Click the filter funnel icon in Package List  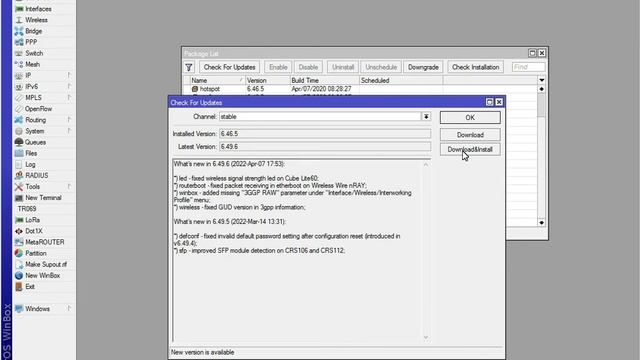tap(189, 67)
